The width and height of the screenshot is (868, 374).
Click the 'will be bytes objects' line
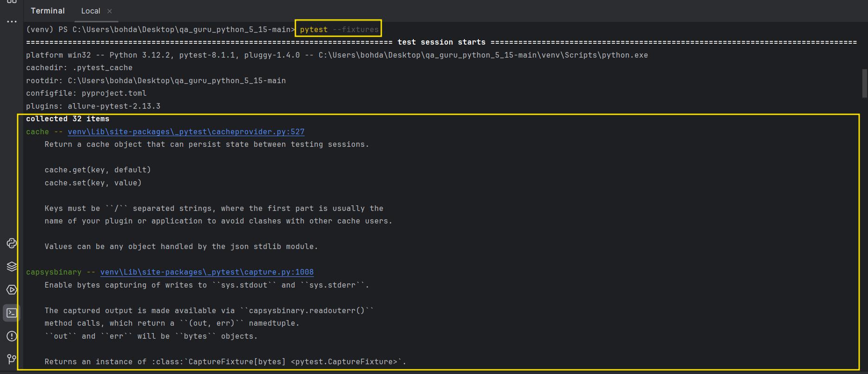tap(151, 336)
